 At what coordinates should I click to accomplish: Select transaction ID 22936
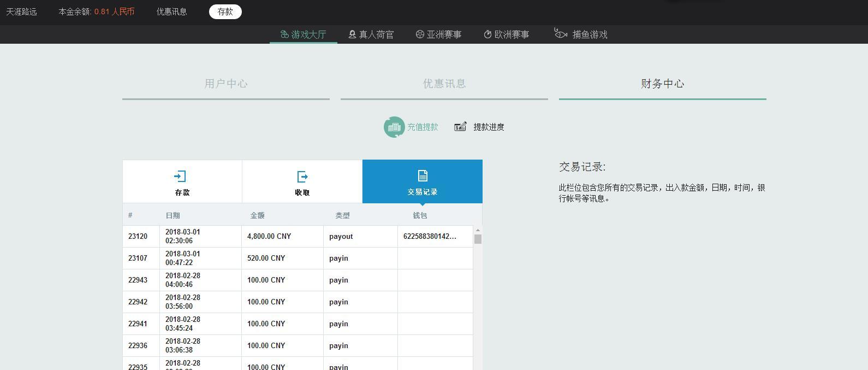[x=138, y=345]
